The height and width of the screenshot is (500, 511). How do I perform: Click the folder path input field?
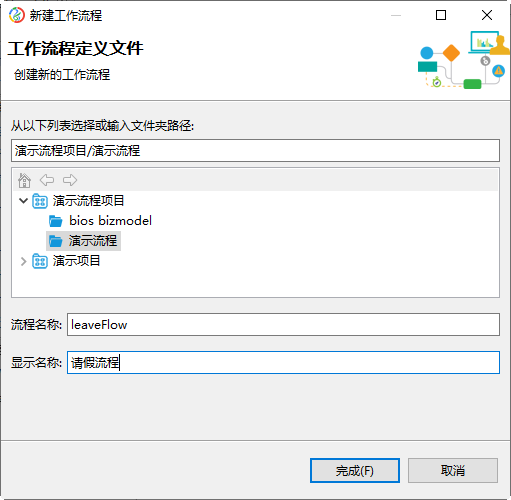click(255, 151)
